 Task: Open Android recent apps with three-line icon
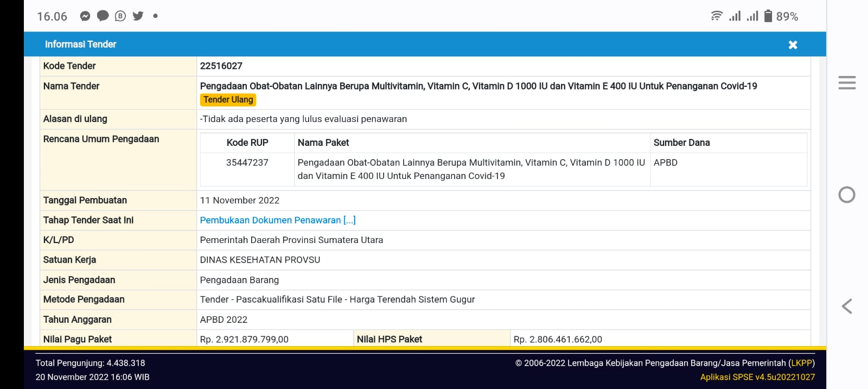[846, 83]
